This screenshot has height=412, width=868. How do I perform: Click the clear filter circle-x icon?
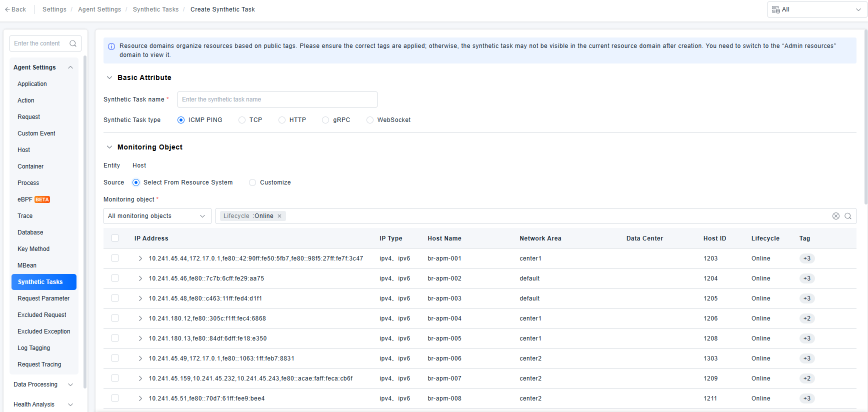pos(835,216)
